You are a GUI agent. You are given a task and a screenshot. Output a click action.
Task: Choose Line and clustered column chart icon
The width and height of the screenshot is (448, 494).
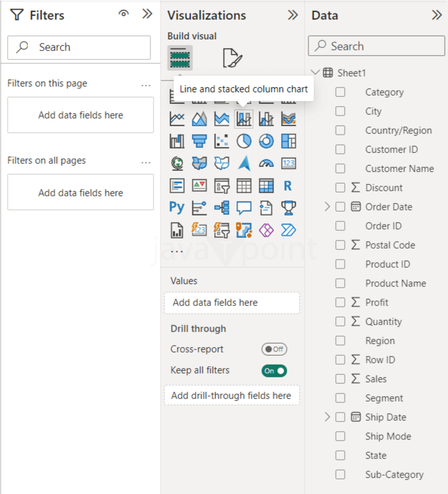tap(266, 119)
